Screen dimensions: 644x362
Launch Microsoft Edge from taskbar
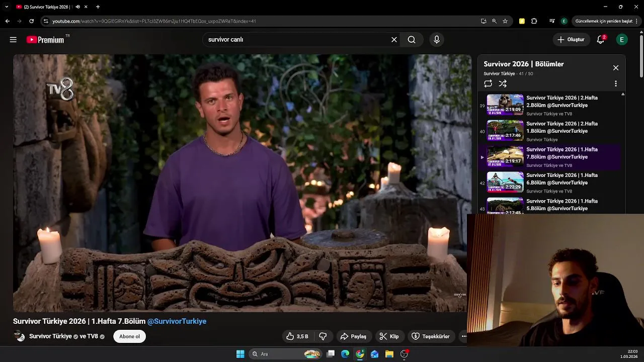tap(345, 354)
